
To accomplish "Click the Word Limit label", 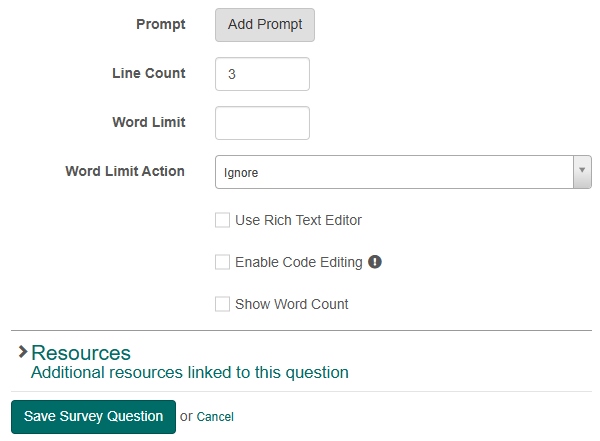I will click(149, 122).
